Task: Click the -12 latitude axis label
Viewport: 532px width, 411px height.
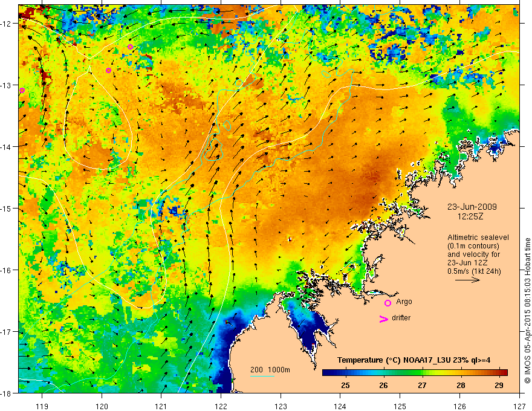Action: click(7, 24)
